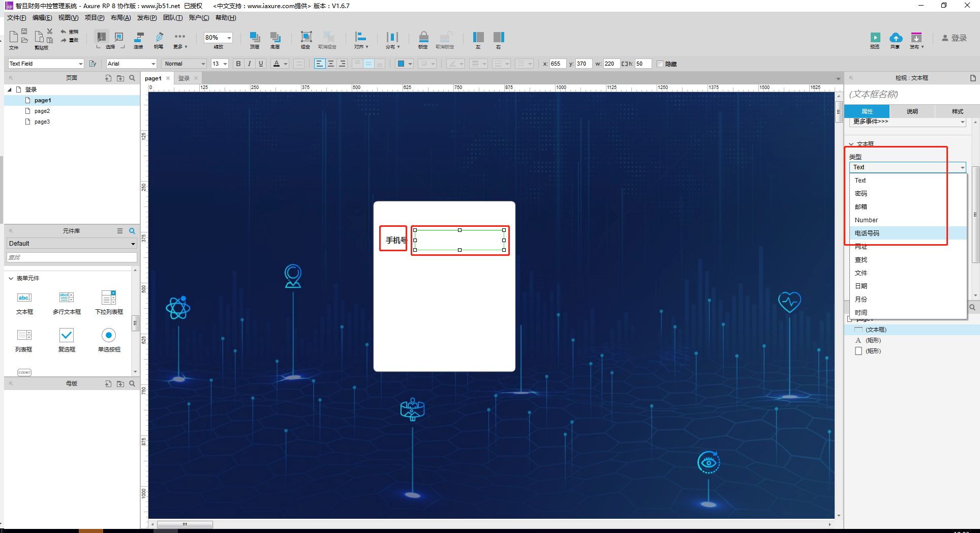Select the intersected selection mode tool
This screenshot has width=980, height=533.
[101, 37]
